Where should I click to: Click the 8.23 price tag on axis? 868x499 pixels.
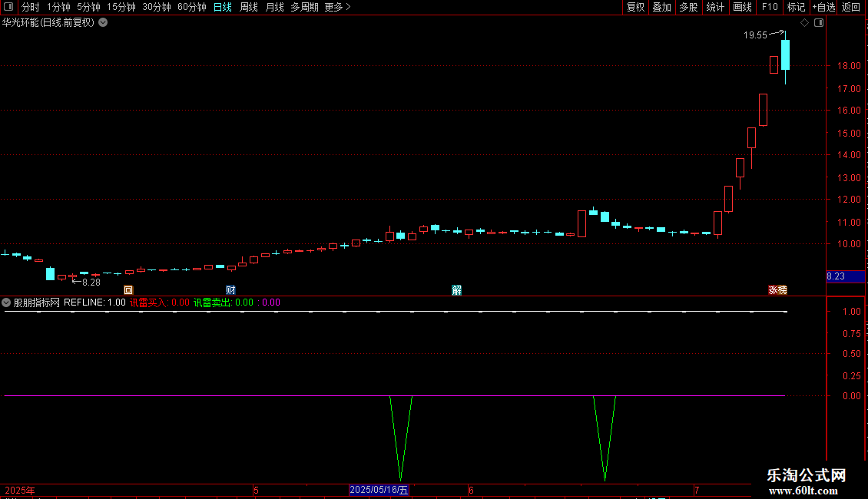[837, 276]
